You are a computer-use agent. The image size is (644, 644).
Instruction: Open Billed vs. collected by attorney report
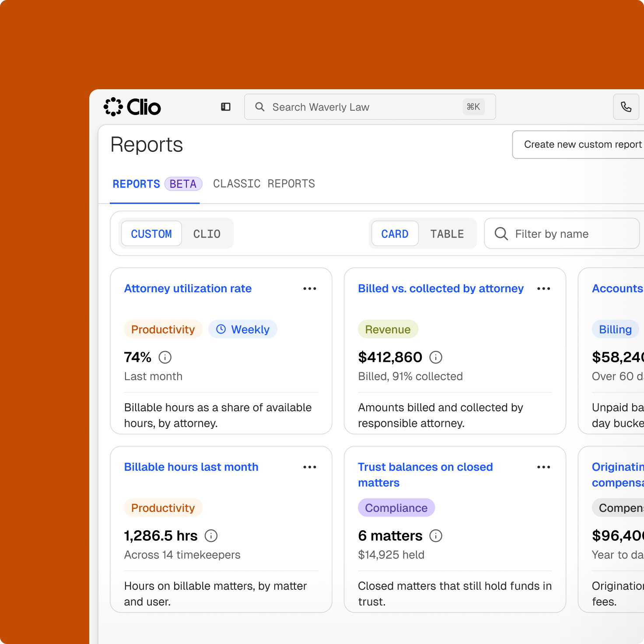click(441, 289)
